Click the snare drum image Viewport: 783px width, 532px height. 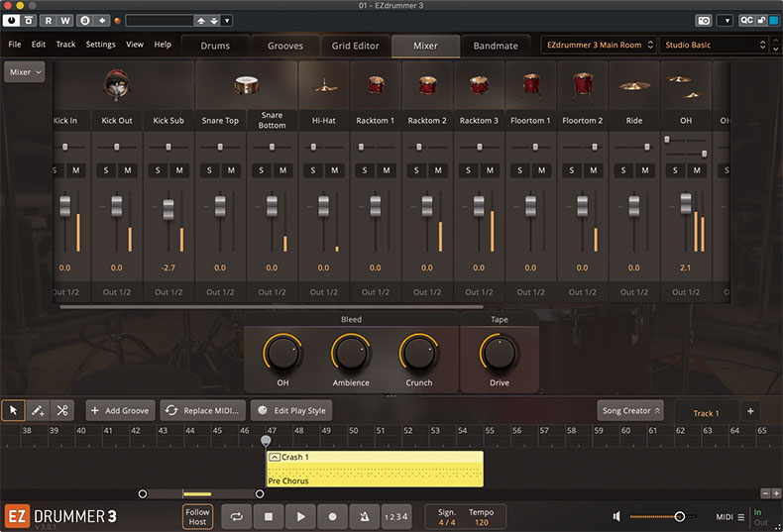[246, 85]
